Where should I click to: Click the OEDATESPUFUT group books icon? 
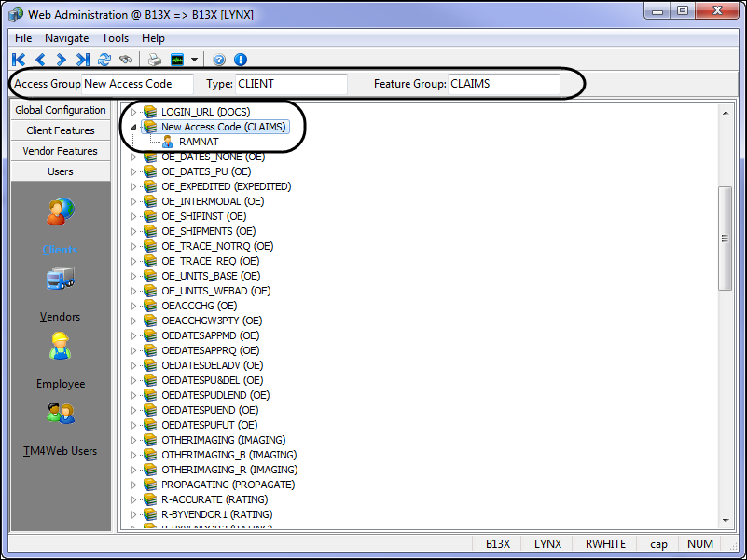click(x=150, y=425)
